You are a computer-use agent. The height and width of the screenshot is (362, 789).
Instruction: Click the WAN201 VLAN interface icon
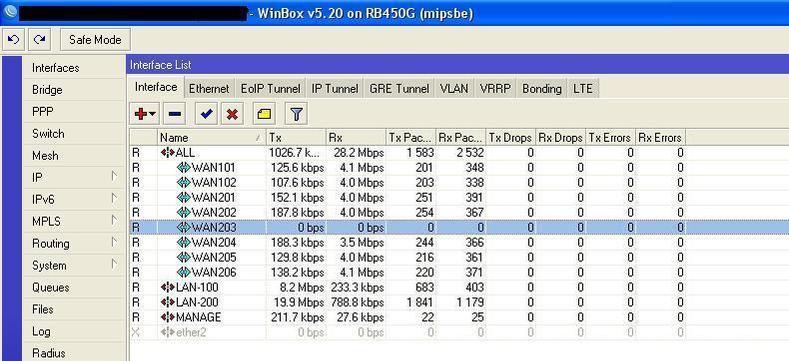(x=184, y=197)
